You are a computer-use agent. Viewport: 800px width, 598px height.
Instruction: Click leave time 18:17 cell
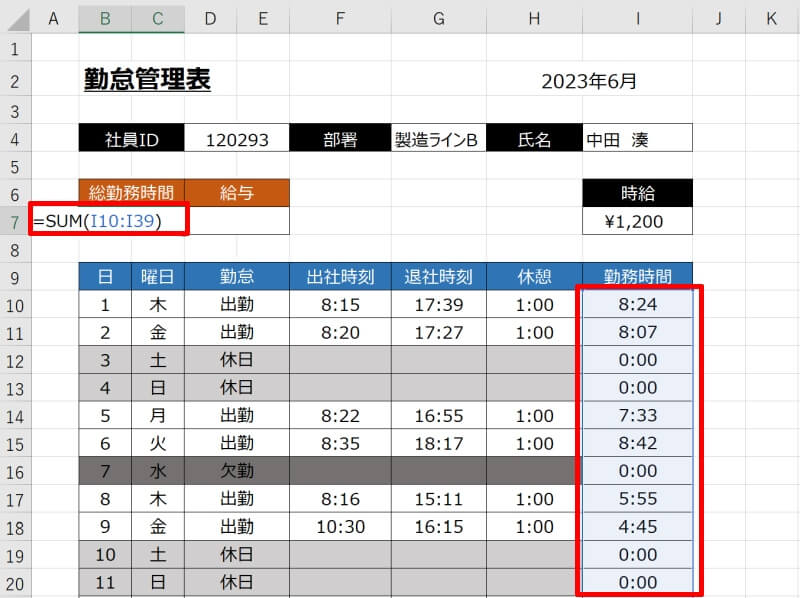click(x=438, y=443)
